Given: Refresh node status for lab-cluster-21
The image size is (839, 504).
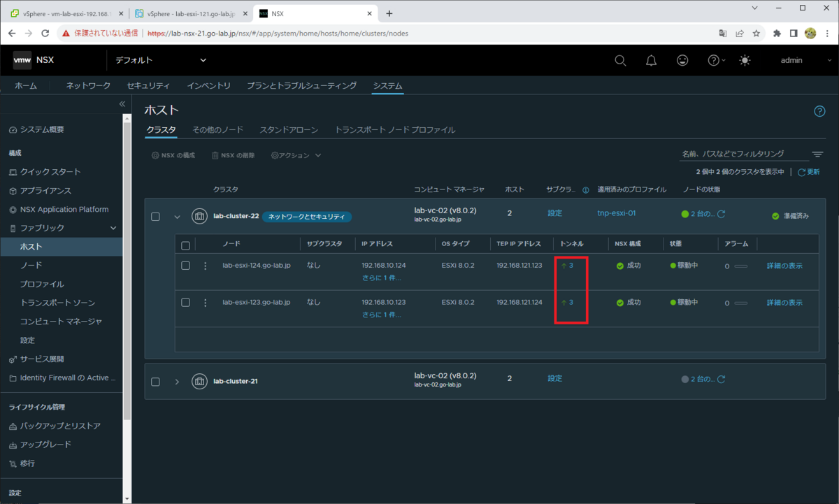Looking at the screenshot, I should pyautogui.click(x=722, y=379).
